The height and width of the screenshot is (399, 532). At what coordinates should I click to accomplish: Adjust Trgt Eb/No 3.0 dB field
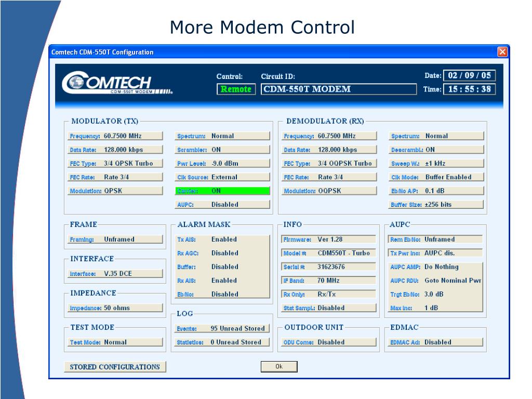click(x=436, y=295)
